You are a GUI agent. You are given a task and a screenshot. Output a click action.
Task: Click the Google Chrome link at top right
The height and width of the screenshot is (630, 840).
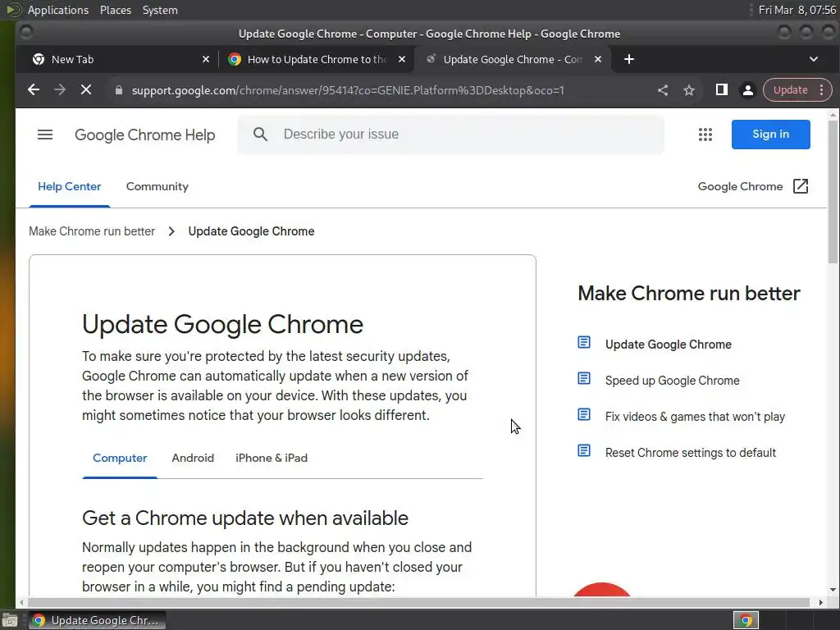tap(740, 186)
